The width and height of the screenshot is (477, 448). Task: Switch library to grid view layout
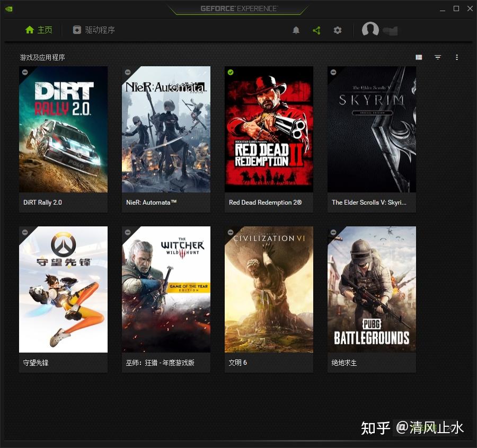[x=419, y=57]
